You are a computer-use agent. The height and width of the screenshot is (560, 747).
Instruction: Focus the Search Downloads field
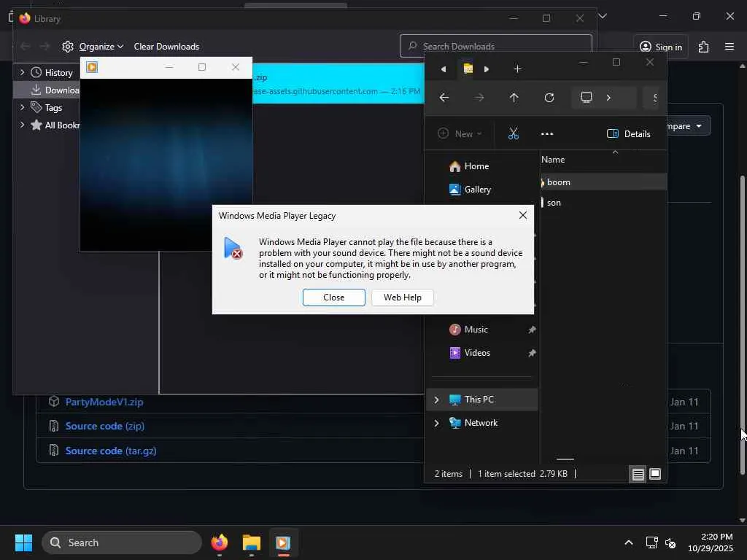(496, 46)
